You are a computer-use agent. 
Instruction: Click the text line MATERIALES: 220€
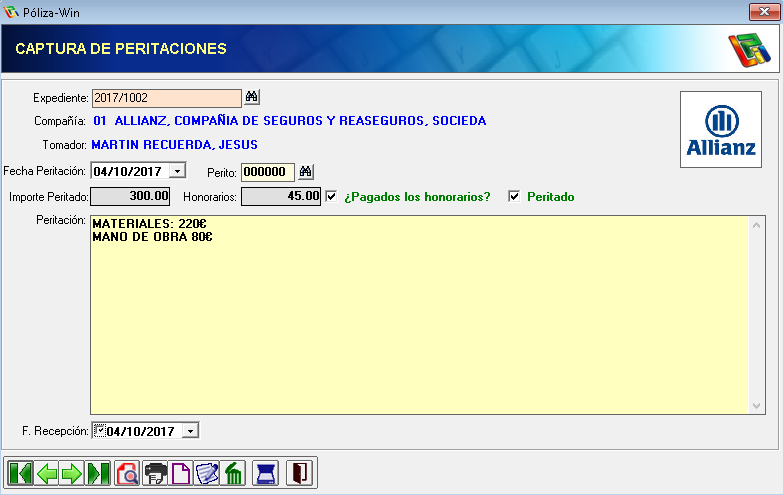tap(149, 223)
